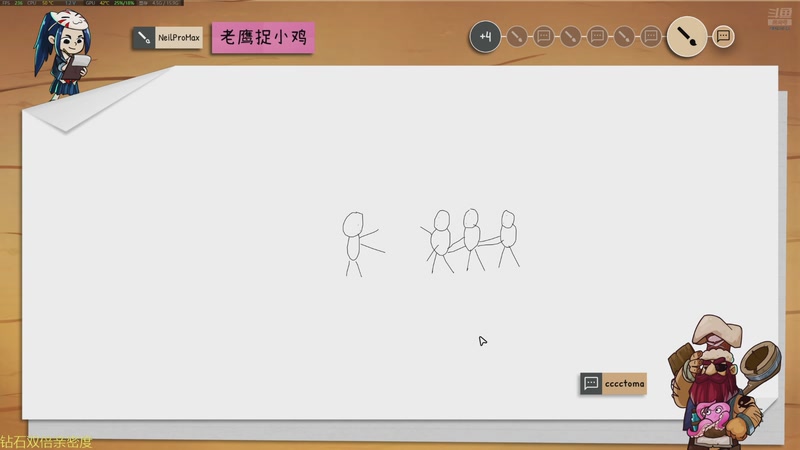Open the first speech-bubble step after +4
800x450 pixels.
coord(543,37)
